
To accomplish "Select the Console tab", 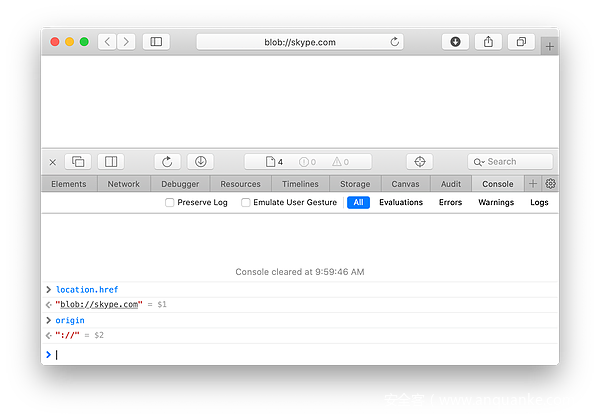I will pos(498,184).
